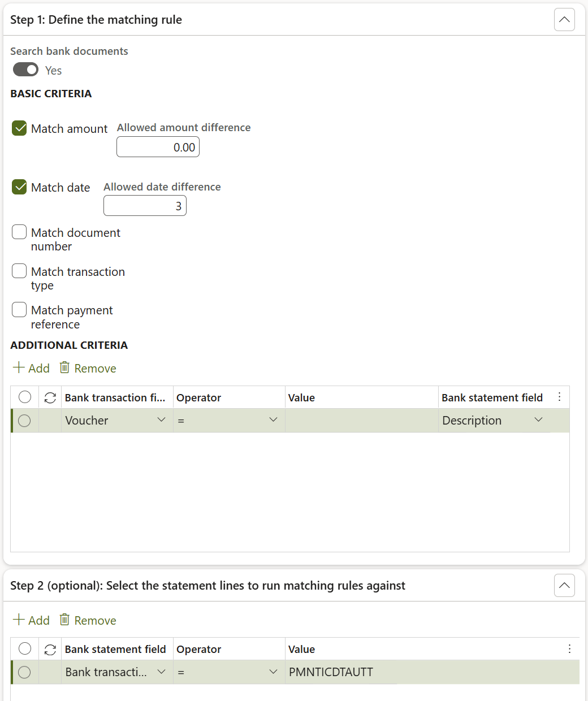The height and width of the screenshot is (701, 588).
Task: Collapse the Step 2 statement lines section
Action: [x=564, y=586]
